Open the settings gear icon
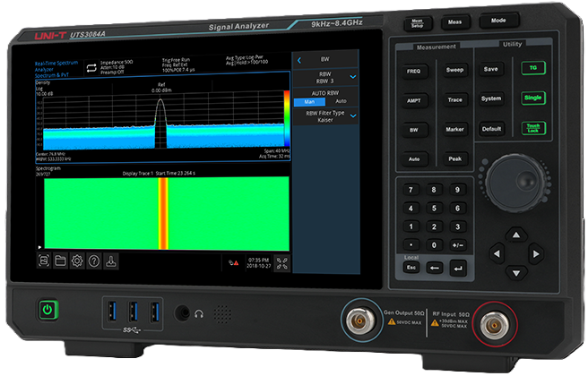 [77, 261]
